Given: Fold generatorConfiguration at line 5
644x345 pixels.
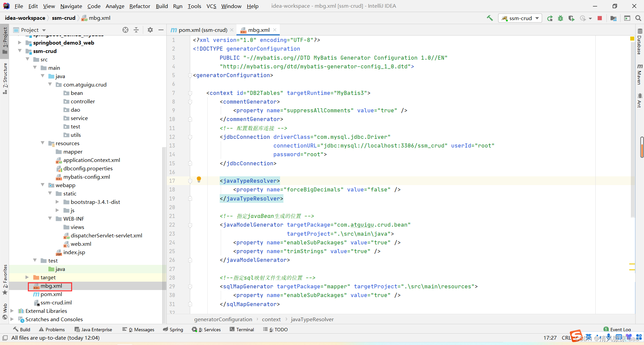Looking at the screenshot, I should pyautogui.click(x=190, y=75).
